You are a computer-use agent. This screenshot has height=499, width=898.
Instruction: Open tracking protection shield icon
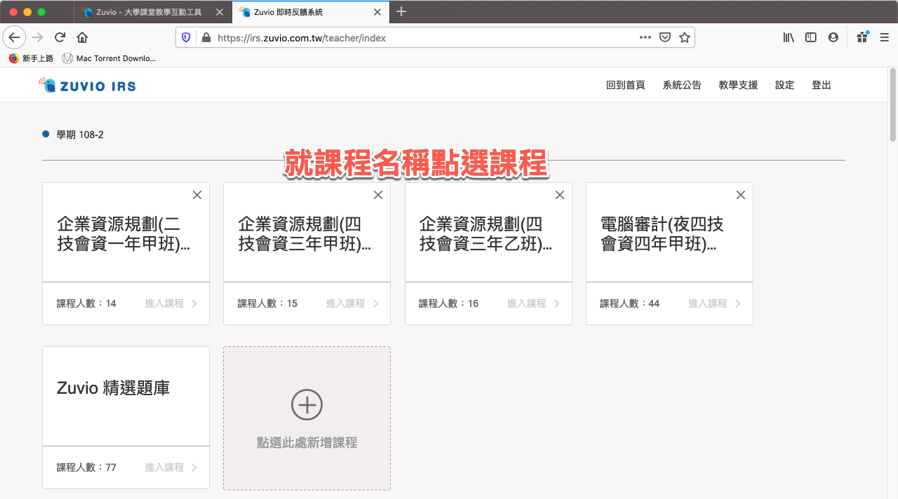coord(186,38)
